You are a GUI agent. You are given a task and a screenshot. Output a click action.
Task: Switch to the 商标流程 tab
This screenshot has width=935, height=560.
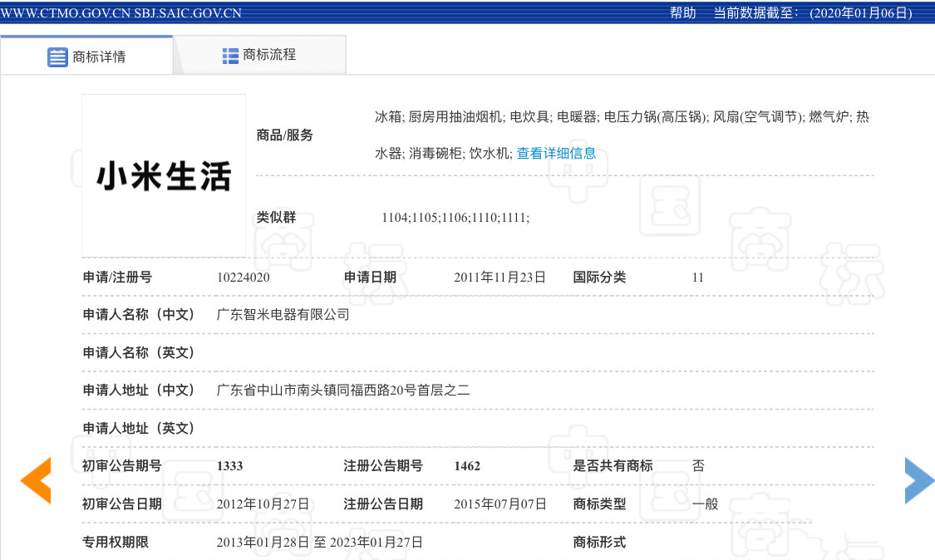click(x=259, y=55)
